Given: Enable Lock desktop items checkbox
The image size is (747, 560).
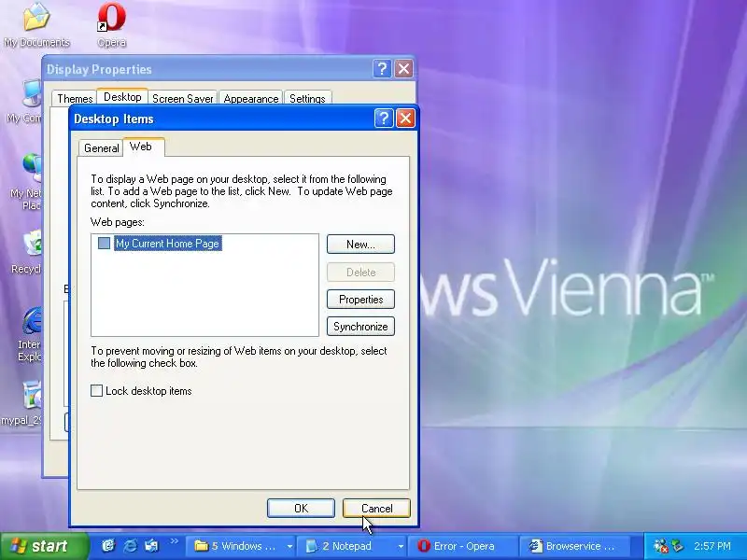Looking at the screenshot, I should pos(97,391).
